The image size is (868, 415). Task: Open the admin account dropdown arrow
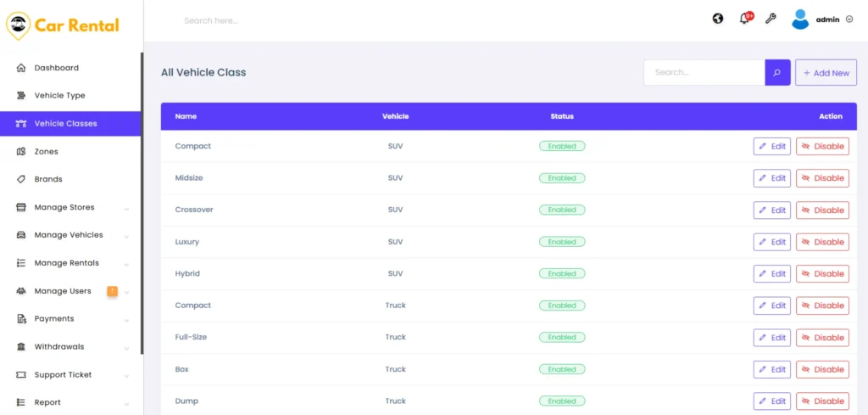click(849, 20)
